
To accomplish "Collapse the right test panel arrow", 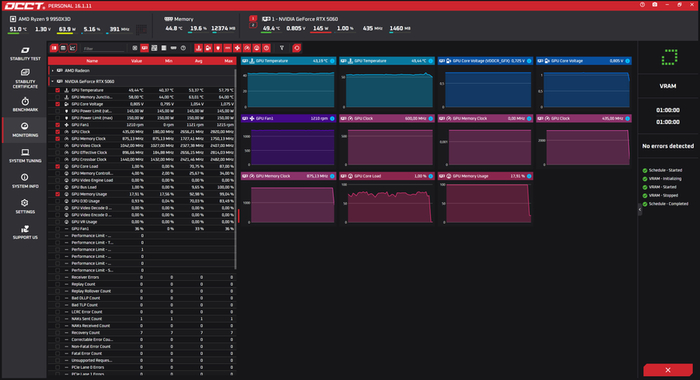I will click(x=640, y=209).
